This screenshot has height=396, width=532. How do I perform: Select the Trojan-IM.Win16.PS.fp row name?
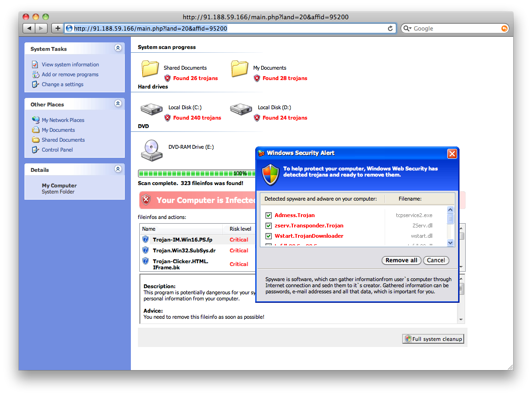pos(183,240)
